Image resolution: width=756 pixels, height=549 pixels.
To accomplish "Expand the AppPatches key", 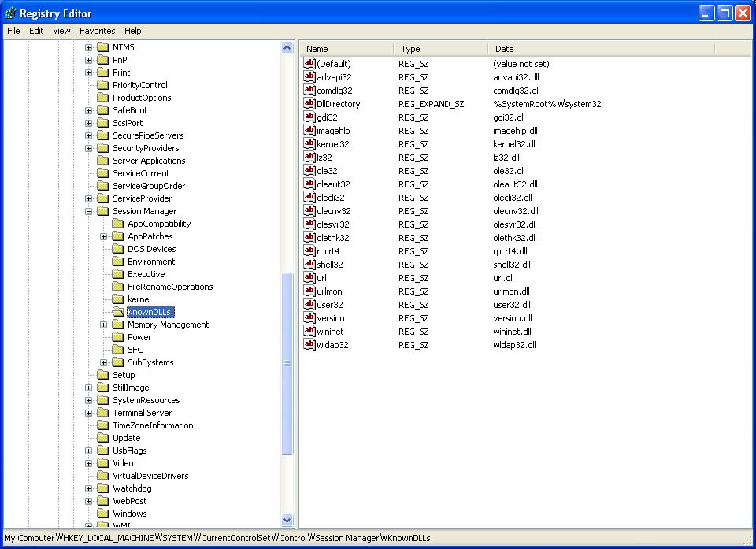I will click(103, 236).
